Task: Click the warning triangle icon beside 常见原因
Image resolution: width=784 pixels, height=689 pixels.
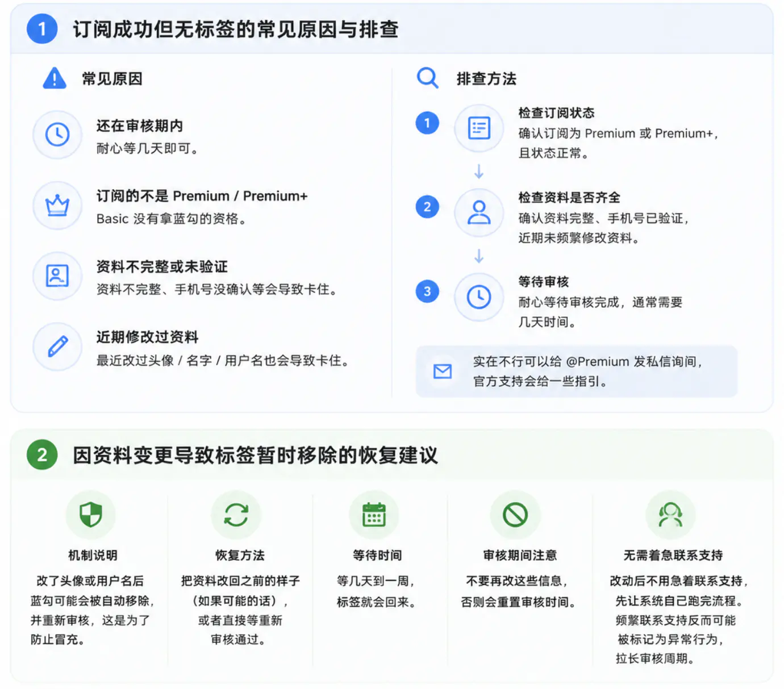Action: [55, 78]
